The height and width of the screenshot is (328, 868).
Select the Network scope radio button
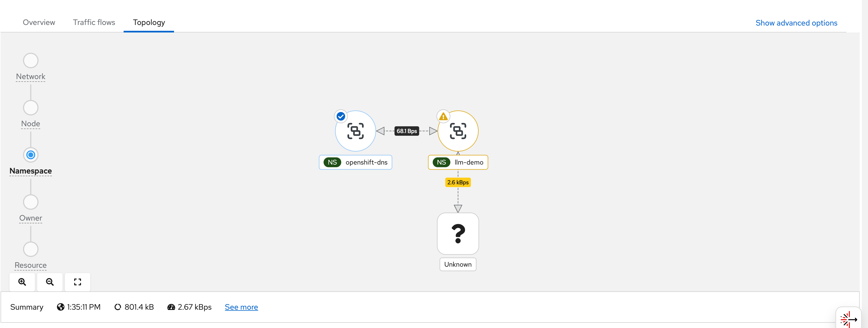[31, 61]
